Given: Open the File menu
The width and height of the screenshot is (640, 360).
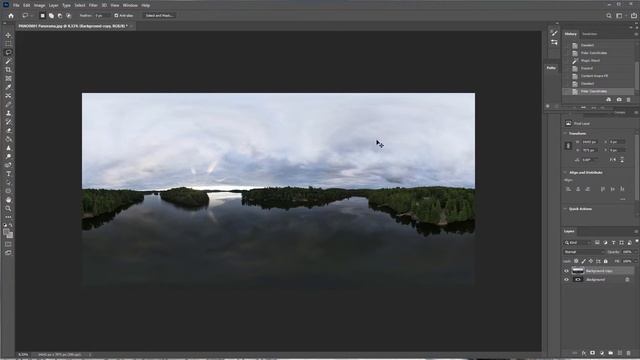Looking at the screenshot, I should [16, 5].
